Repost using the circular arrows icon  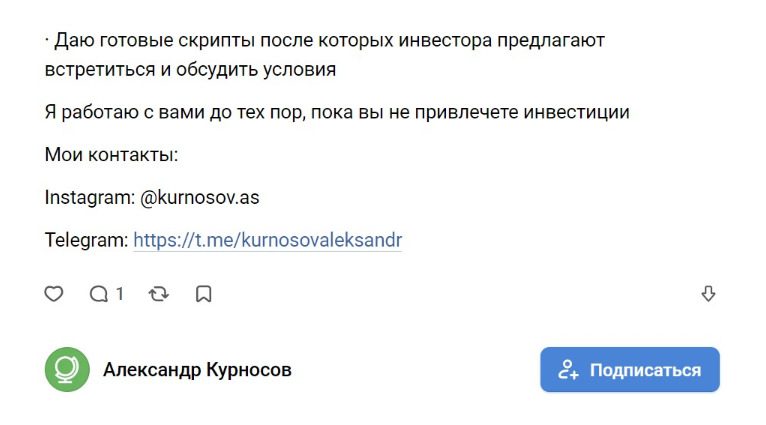[158, 294]
